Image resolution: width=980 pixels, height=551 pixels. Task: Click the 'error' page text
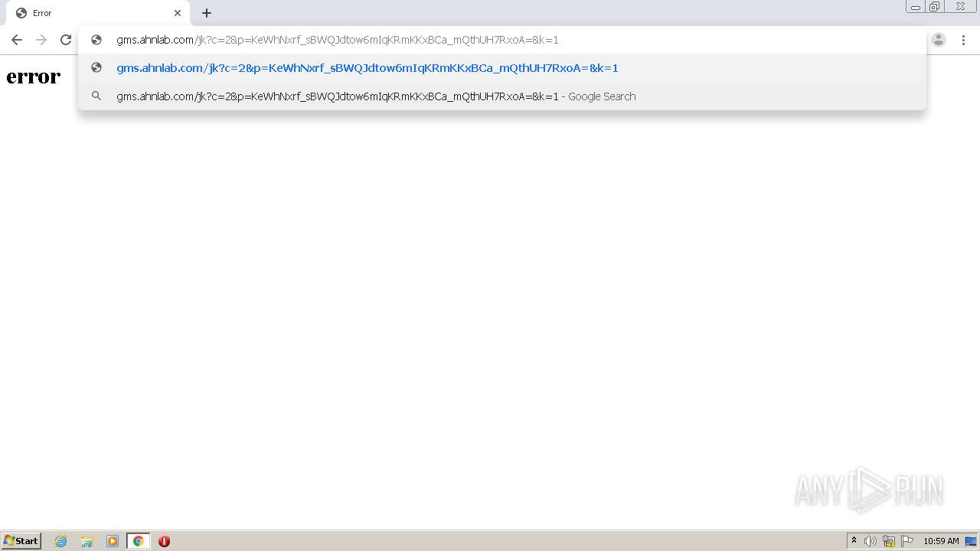coord(34,77)
